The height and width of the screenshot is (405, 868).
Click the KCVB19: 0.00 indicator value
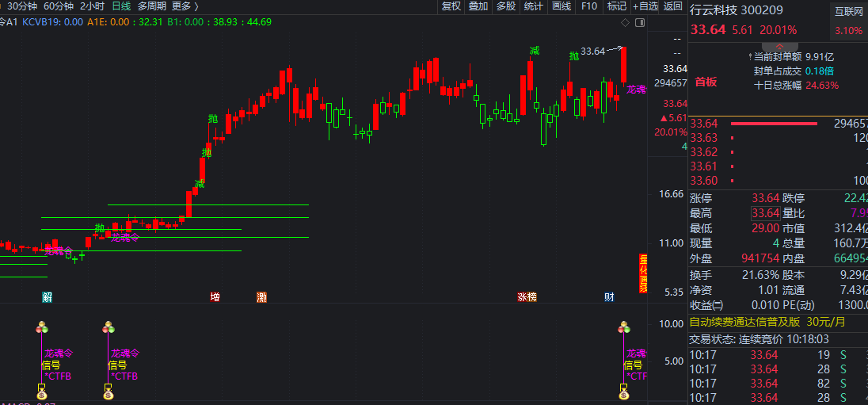click(53, 22)
